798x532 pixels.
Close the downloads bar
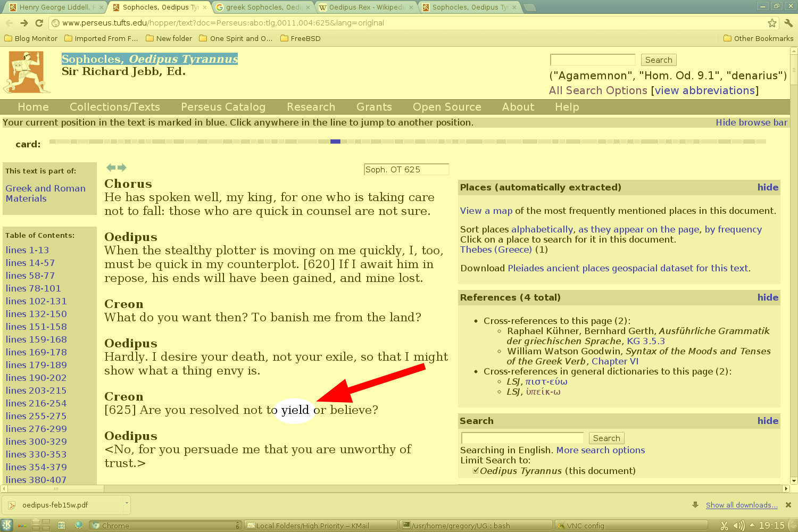[x=788, y=505]
